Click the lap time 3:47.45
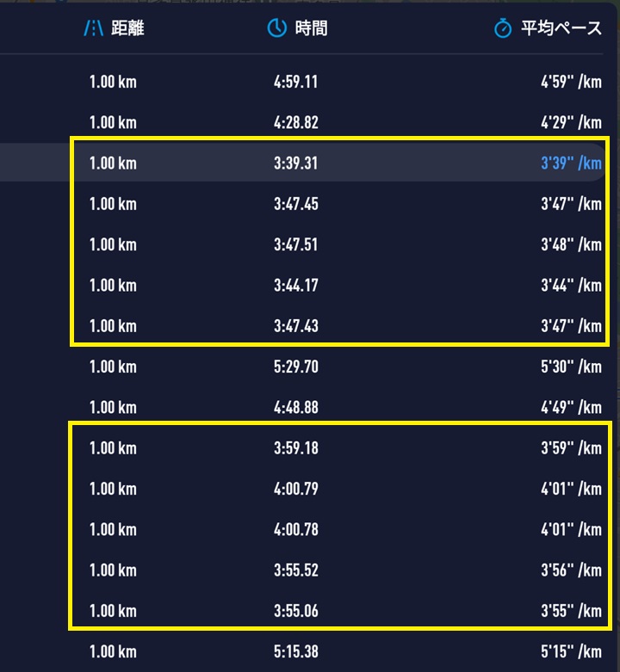This screenshot has height=672, width=620. (296, 204)
